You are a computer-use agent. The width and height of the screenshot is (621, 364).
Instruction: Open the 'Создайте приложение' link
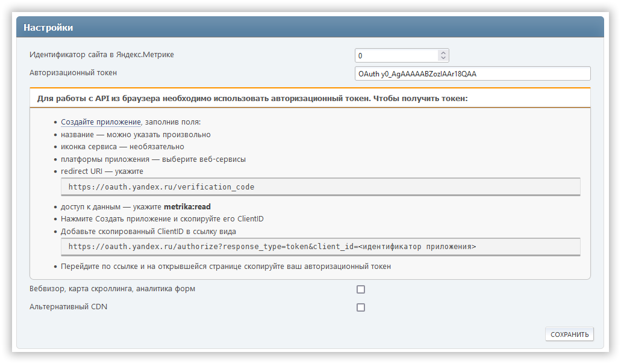click(x=101, y=122)
